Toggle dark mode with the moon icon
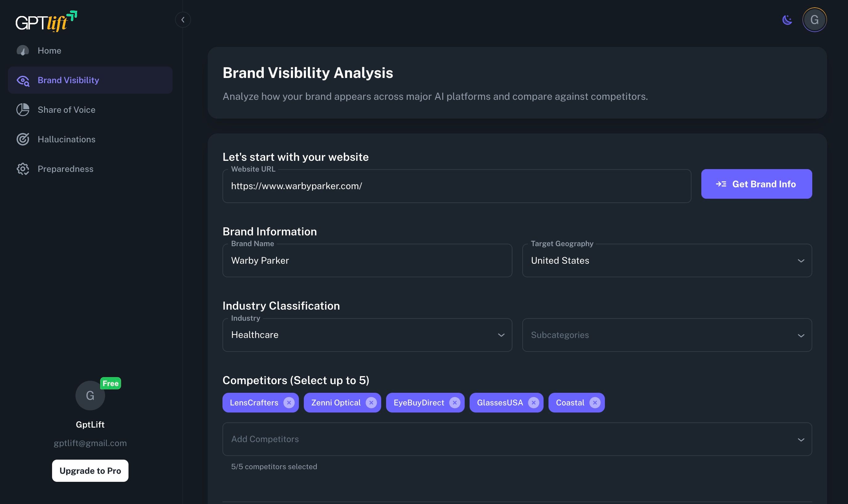The image size is (848, 504). (787, 20)
